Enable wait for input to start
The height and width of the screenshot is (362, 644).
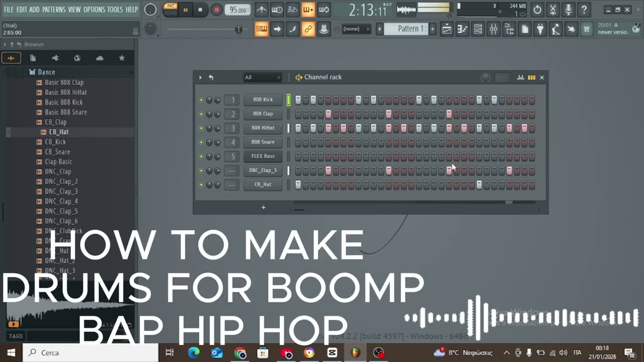pos(277,10)
